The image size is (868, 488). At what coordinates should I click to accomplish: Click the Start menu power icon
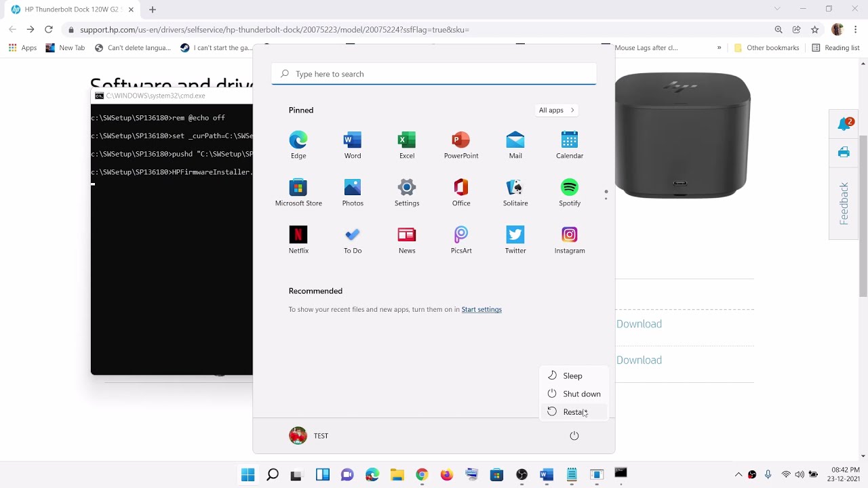click(x=574, y=436)
